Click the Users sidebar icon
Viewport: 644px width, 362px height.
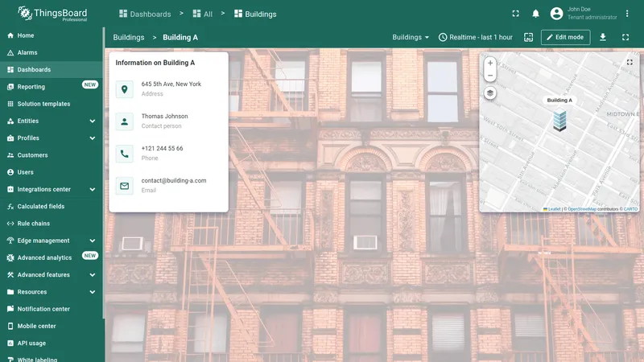pos(10,172)
